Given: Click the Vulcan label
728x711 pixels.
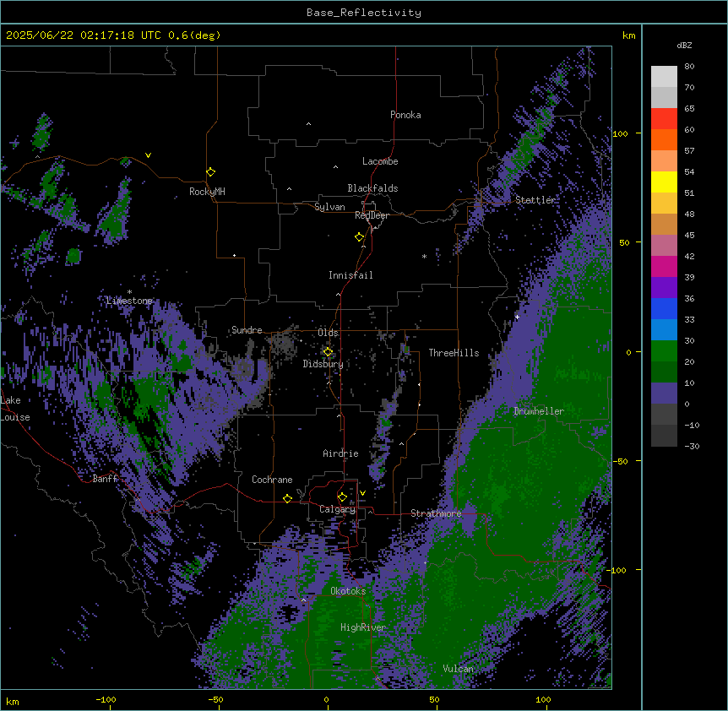Looking at the screenshot, I should click(x=458, y=669).
